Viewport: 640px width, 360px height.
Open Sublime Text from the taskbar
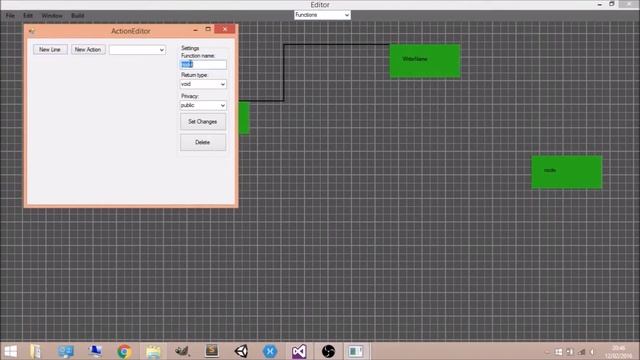tap(212, 351)
